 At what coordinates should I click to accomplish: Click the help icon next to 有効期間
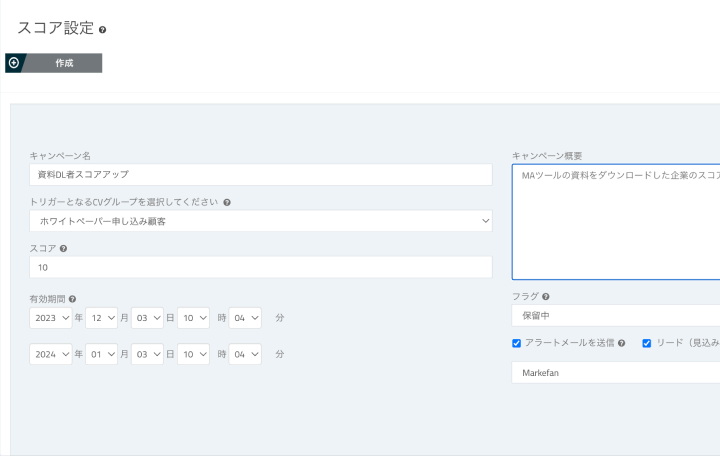(x=72, y=299)
